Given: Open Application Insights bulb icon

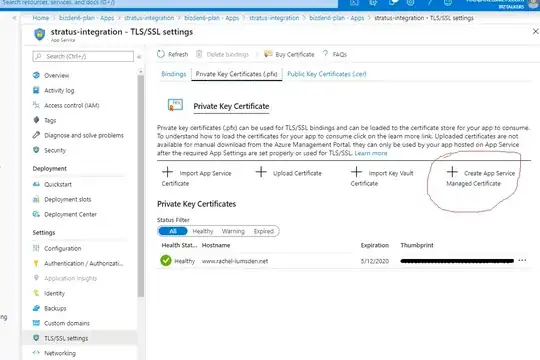Looking at the screenshot, I should 36,278.
